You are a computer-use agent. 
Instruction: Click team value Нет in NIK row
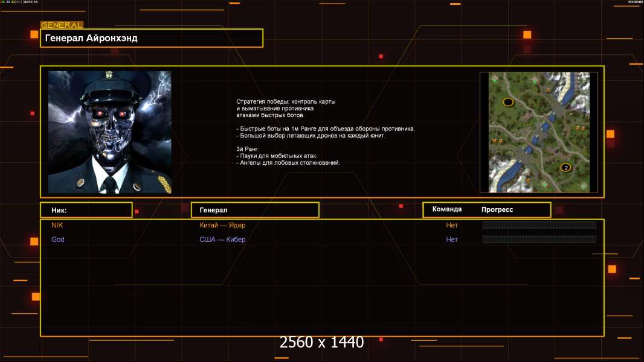tap(452, 225)
